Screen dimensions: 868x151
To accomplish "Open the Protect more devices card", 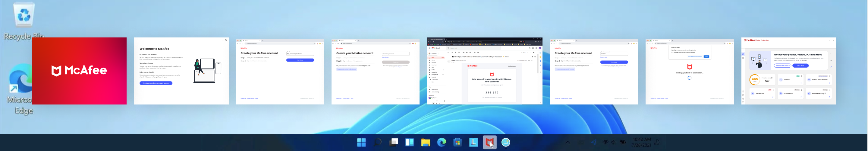I will click(819, 80).
